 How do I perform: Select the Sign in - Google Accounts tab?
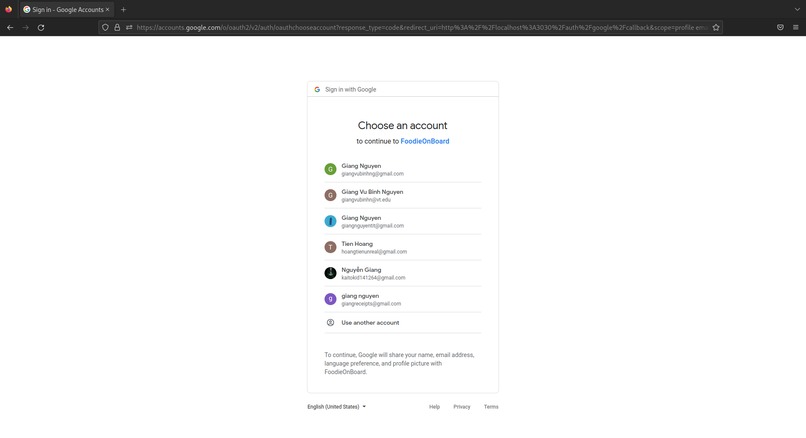[x=66, y=9]
